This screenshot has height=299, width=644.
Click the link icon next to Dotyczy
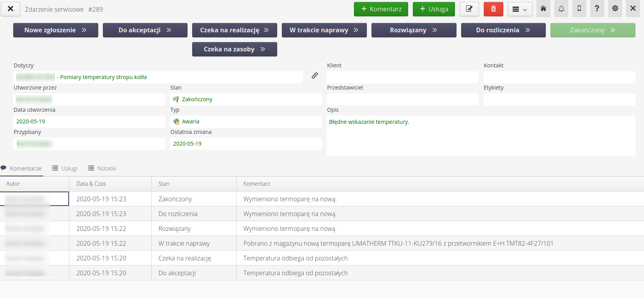click(315, 76)
